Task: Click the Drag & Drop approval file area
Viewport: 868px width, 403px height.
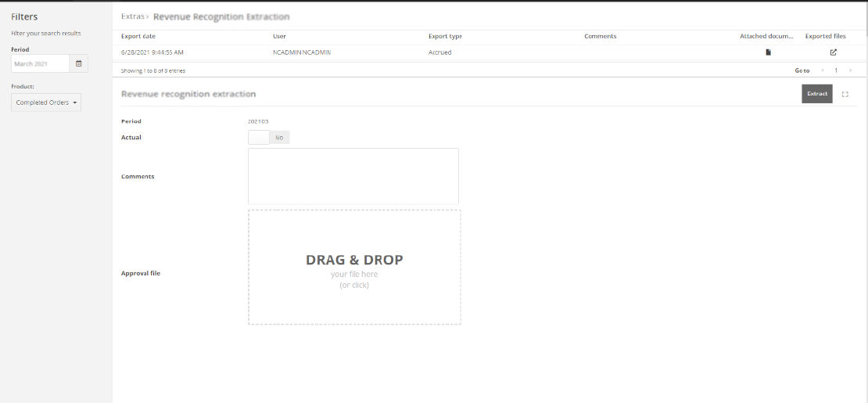Action: pos(354,267)
